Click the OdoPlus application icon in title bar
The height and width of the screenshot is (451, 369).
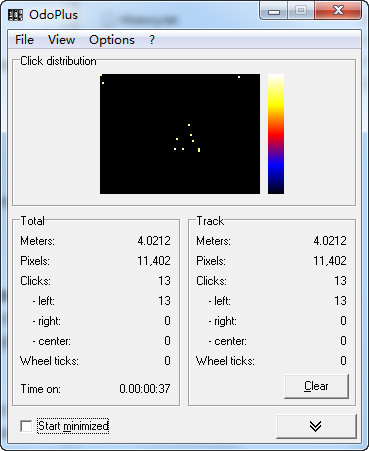pos(15,15)
